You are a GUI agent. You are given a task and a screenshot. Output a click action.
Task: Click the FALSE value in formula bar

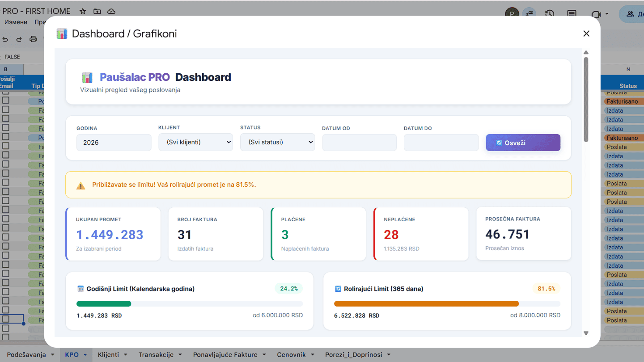pyautogui.click(x=12, y=57)
